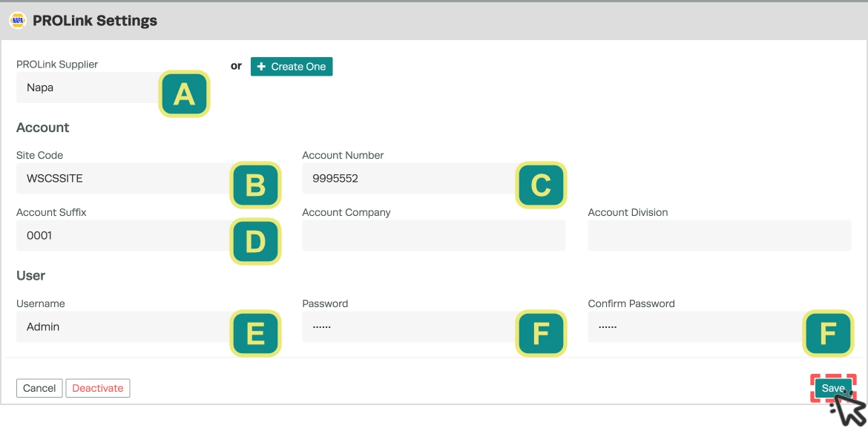The width and height of the screenshot is (868, 434).
Task: Click the Create One button
Action: pyautogui.click(x=291, y=67)
